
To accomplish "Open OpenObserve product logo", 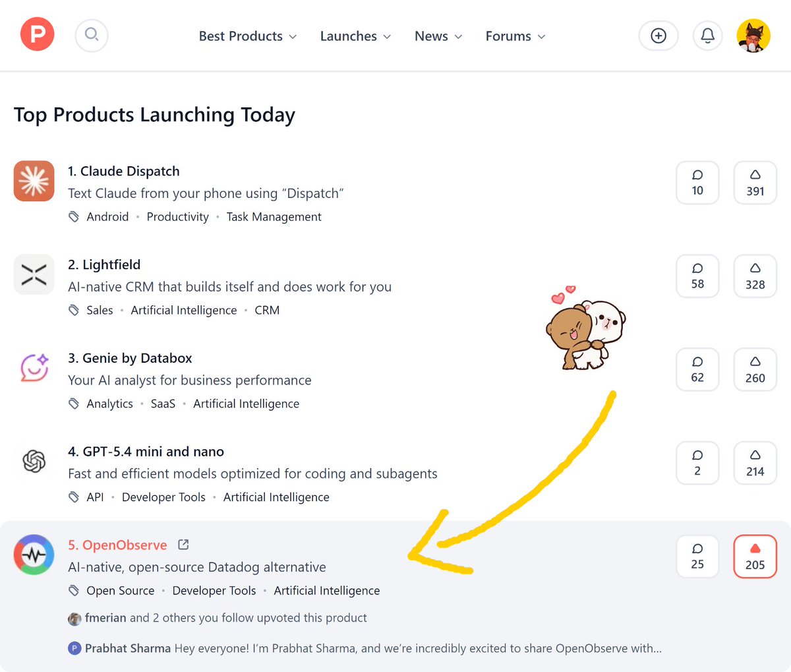I will point(34,555).
